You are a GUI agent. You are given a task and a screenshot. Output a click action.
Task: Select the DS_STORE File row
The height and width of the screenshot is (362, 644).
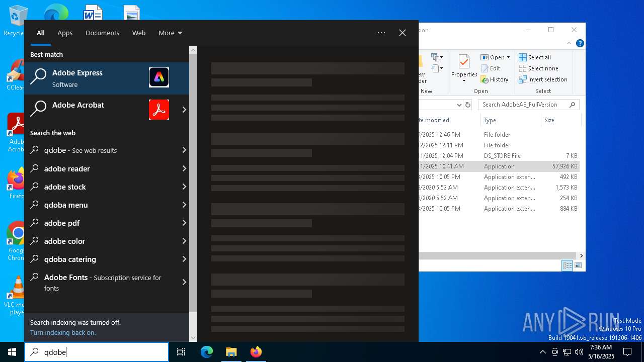pyautogui.click(x=499, y=156)
